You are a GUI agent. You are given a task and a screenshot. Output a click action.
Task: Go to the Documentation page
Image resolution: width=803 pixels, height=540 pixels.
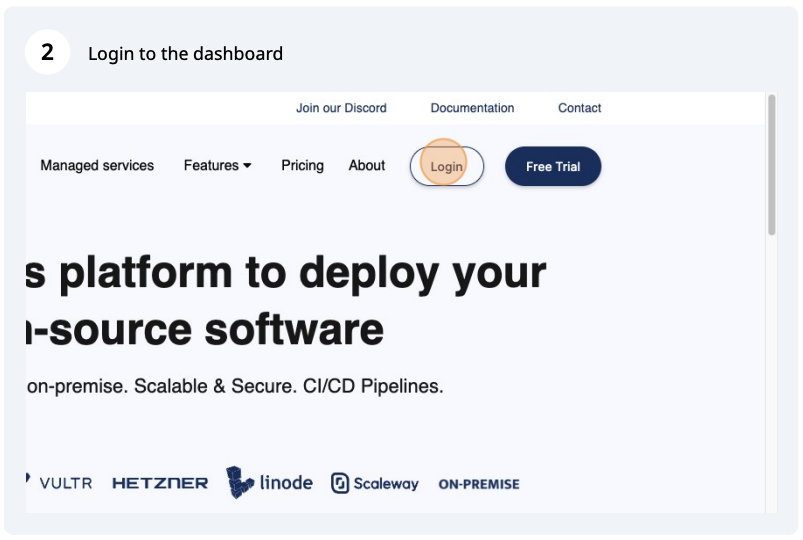[x=472, y=108]
